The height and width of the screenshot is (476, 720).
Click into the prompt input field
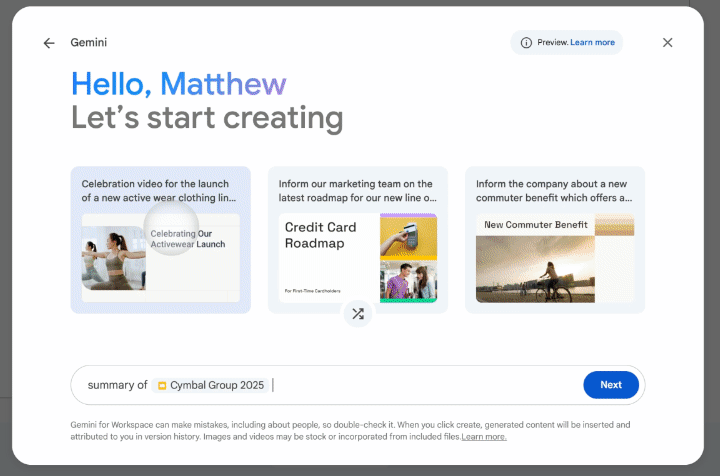click(420, 385)
